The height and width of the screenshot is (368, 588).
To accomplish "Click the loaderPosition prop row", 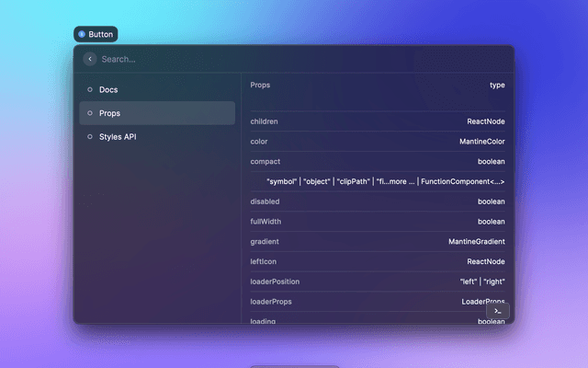I will (377, 282).
